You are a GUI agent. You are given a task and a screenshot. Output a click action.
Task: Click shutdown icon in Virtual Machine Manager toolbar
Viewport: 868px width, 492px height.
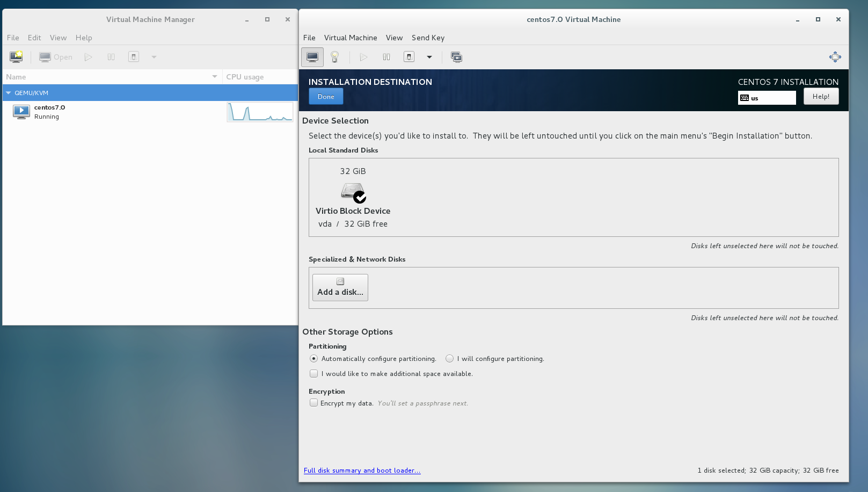pyautogui.click(x=134, y=57)
